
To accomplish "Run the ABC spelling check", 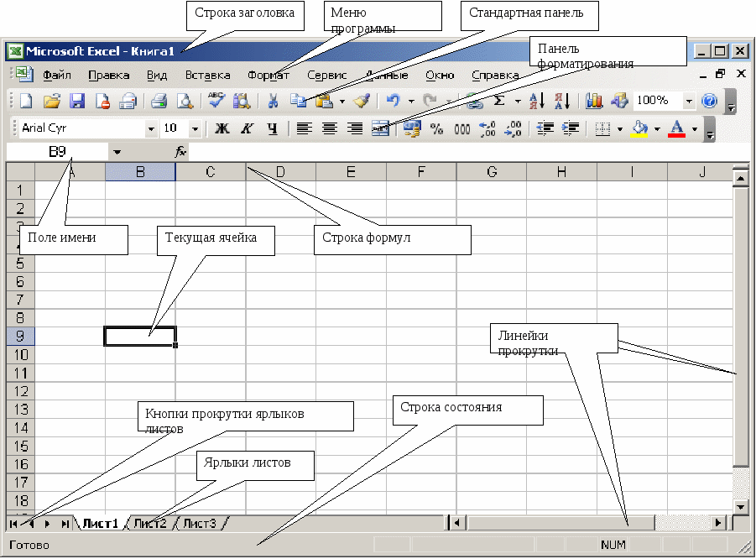I will (x=216, y=101).
